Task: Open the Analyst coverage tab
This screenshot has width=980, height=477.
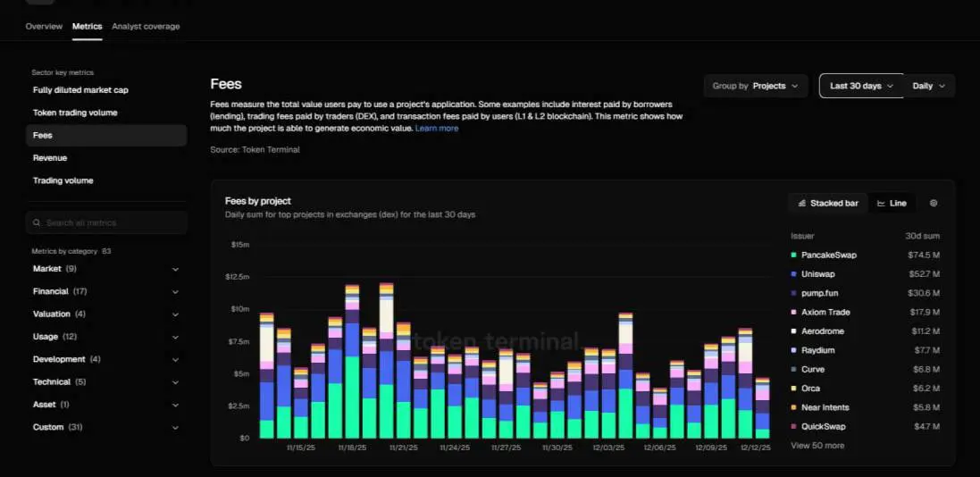Action: pyautogui.click(x=146, y=26)
